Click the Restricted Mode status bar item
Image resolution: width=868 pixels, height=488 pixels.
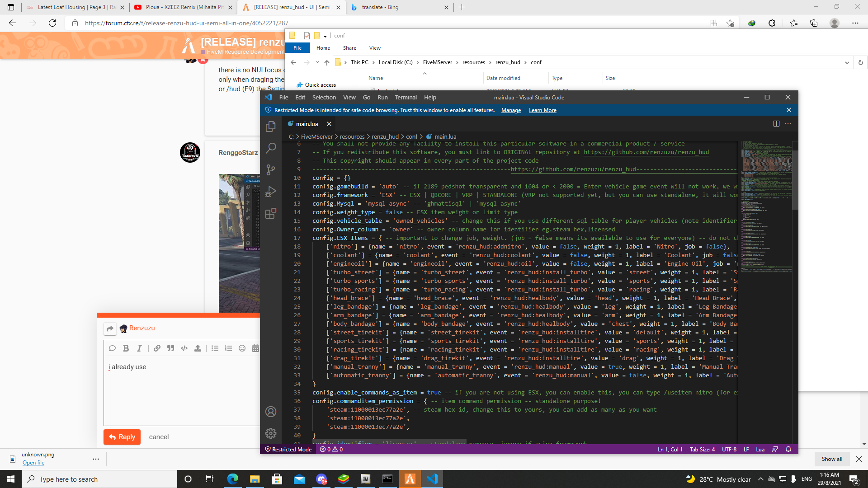288,449
